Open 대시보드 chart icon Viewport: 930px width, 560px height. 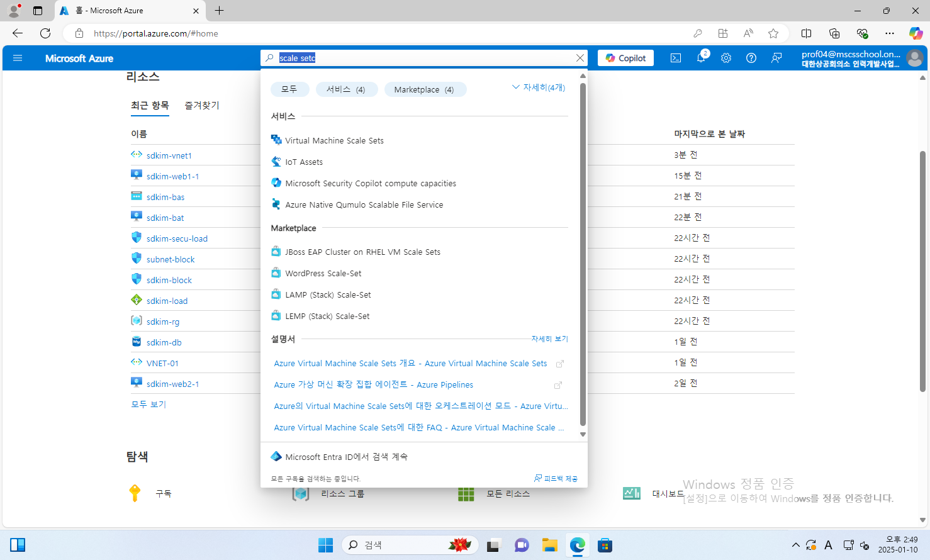[632, 493]
